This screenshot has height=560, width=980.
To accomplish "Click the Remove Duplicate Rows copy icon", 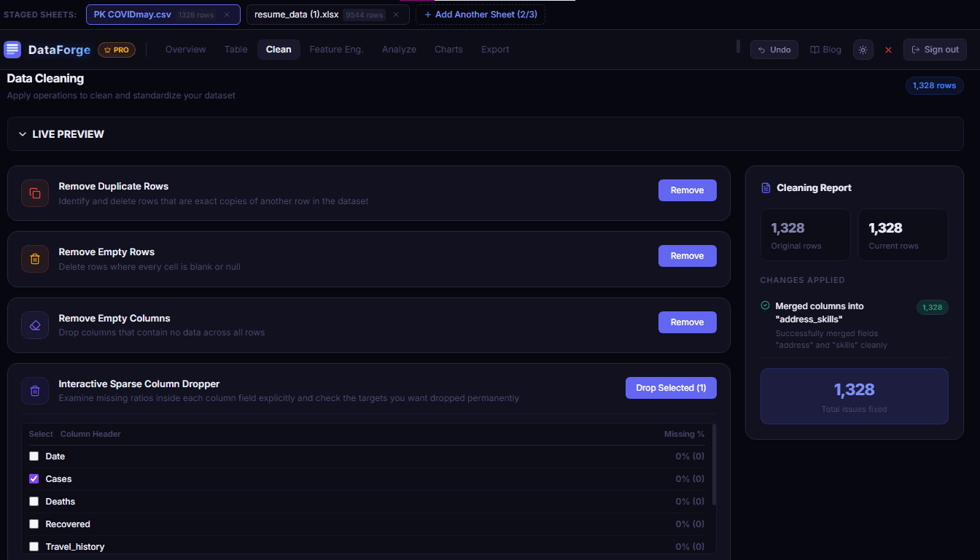I will [x=35, y=193].
